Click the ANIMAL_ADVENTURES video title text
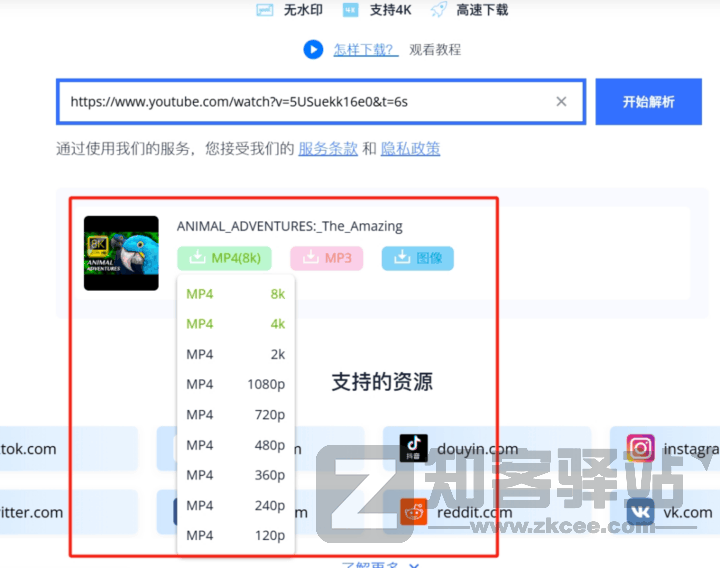 click(290, 226)
